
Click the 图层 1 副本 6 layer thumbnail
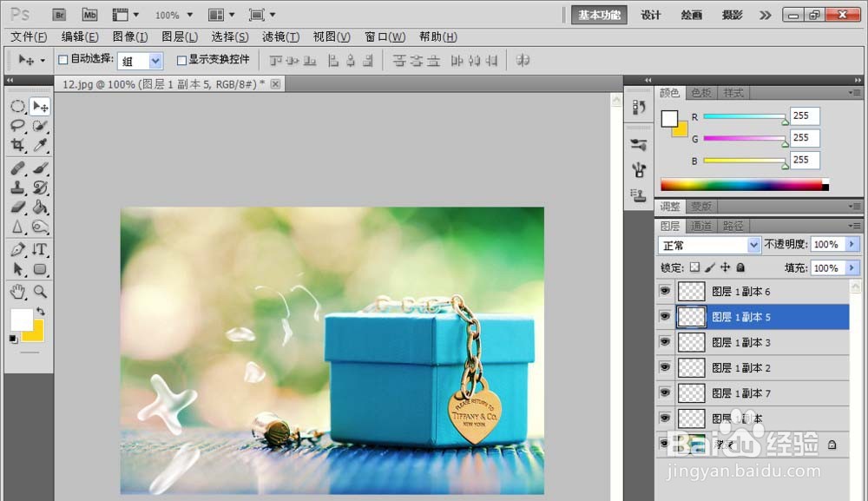click(x=692, y=291)
